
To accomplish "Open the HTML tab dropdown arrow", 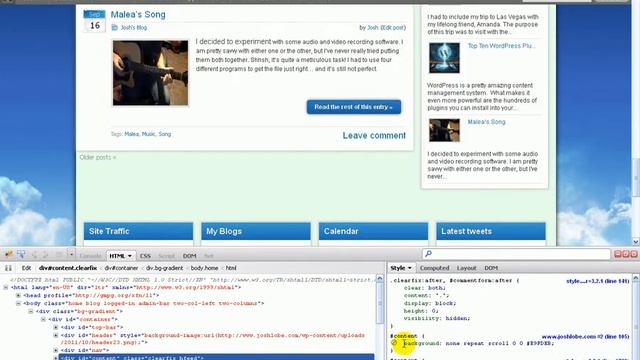I will (130, 256).
